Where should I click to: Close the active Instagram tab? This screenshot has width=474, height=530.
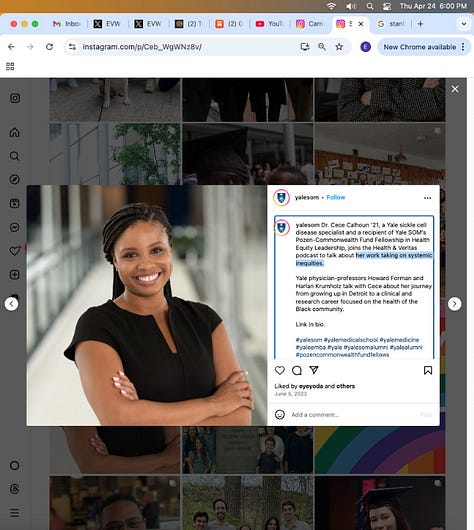361,24
